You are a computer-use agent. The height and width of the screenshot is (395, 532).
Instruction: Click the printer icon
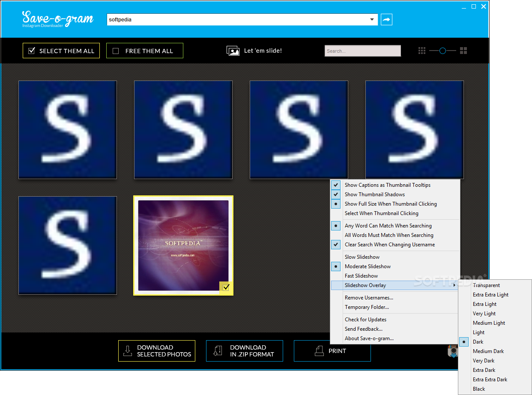pos(319,351)
